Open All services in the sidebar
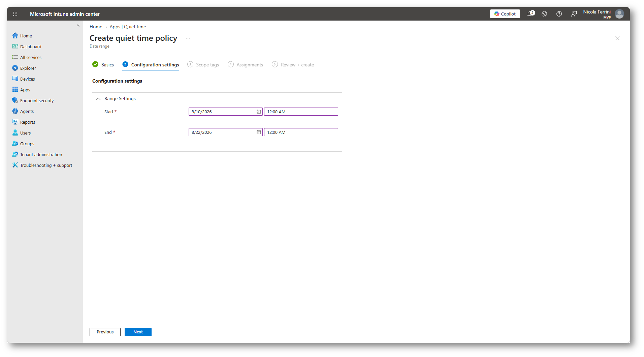 pyautogui.click(x=31, y=57)
